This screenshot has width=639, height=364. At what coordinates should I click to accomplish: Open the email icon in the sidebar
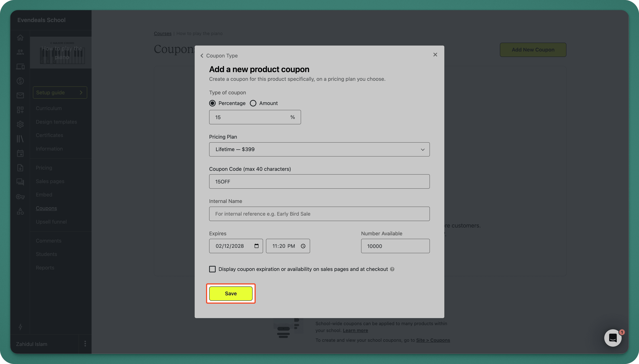click(x=20, y=95)
